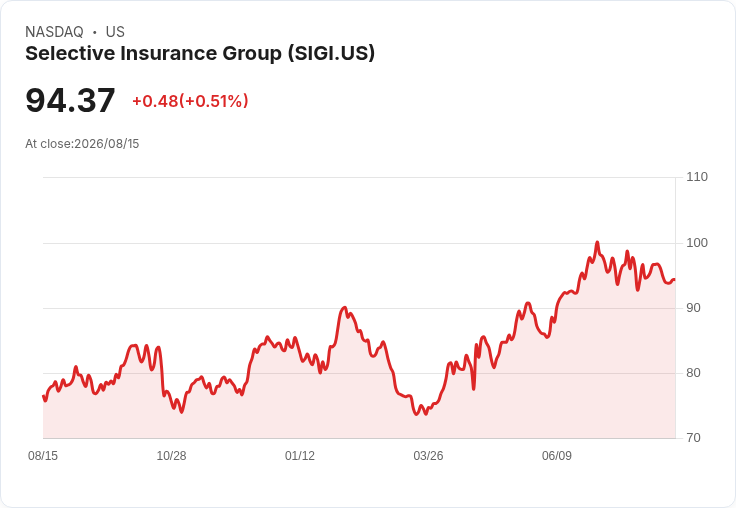The image size is (736, 508).
Task: Click the 08/15 x-axis date label
Action: 43,455
